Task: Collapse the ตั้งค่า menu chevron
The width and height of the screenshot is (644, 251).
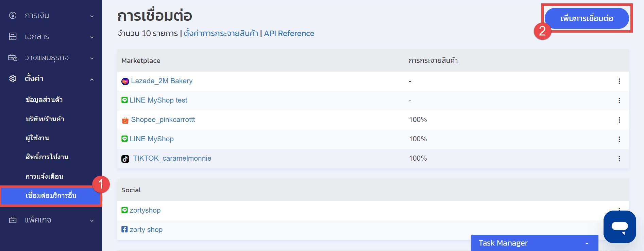Action: 92,79
